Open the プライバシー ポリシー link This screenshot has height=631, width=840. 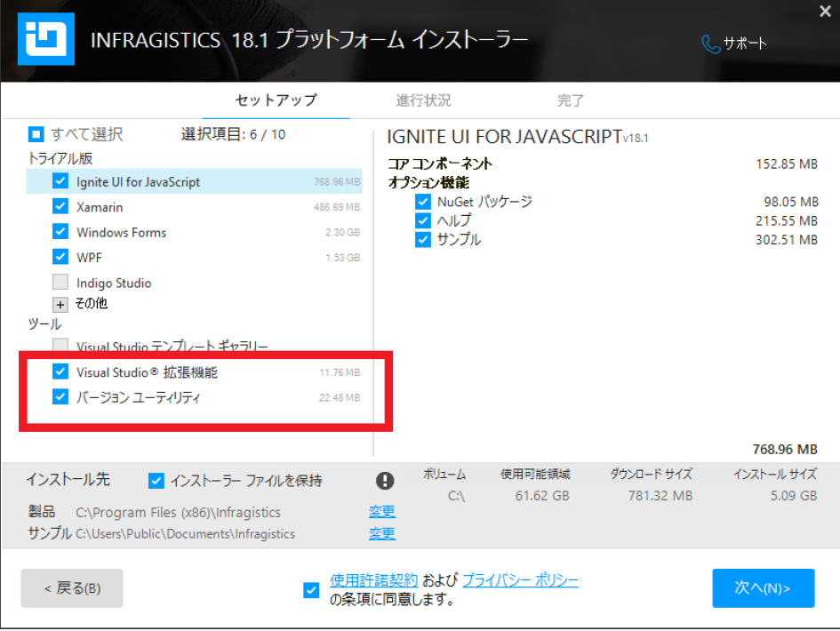[520, 580]
